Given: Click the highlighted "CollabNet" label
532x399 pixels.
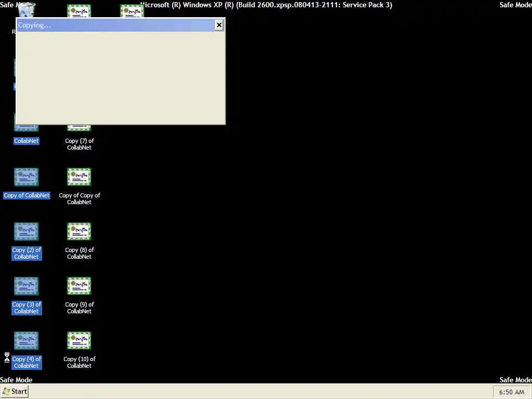Looking at the screenshot, I should click(26, 141).
